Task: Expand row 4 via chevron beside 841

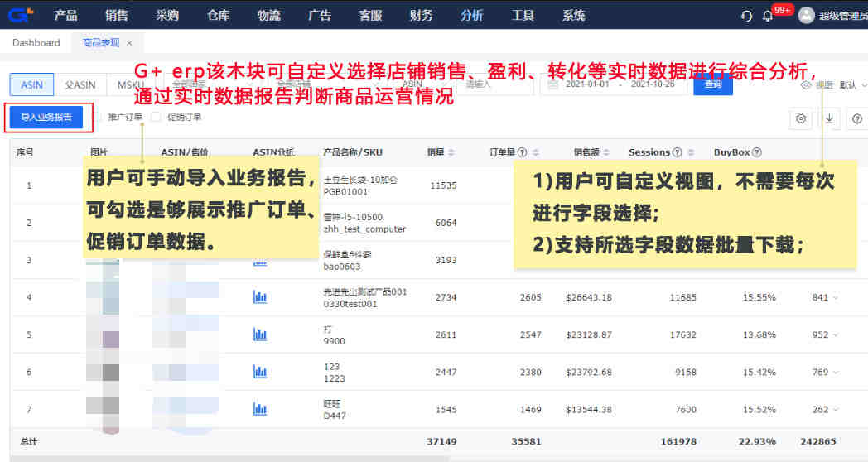Action: [836, 298]
